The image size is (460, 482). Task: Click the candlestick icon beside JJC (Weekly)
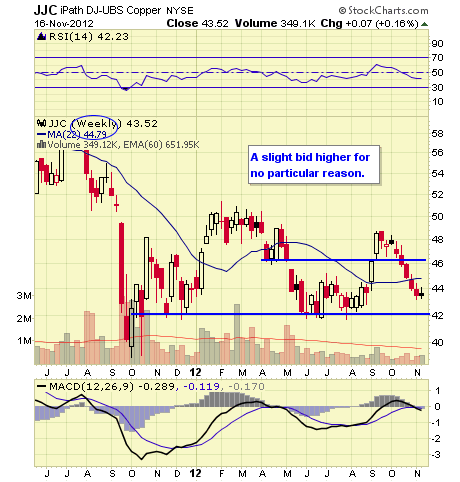tap(41, 123)
